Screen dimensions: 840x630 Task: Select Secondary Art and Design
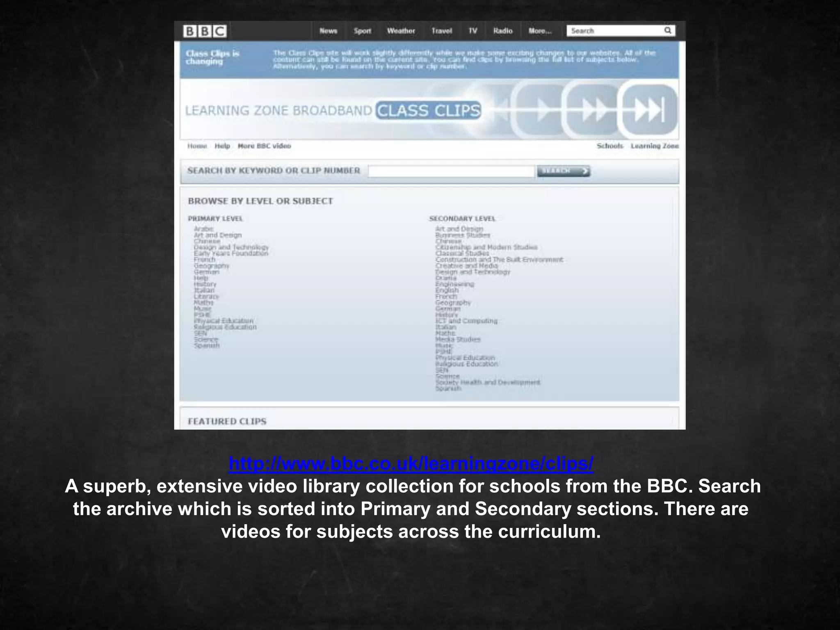click(459, 229)
